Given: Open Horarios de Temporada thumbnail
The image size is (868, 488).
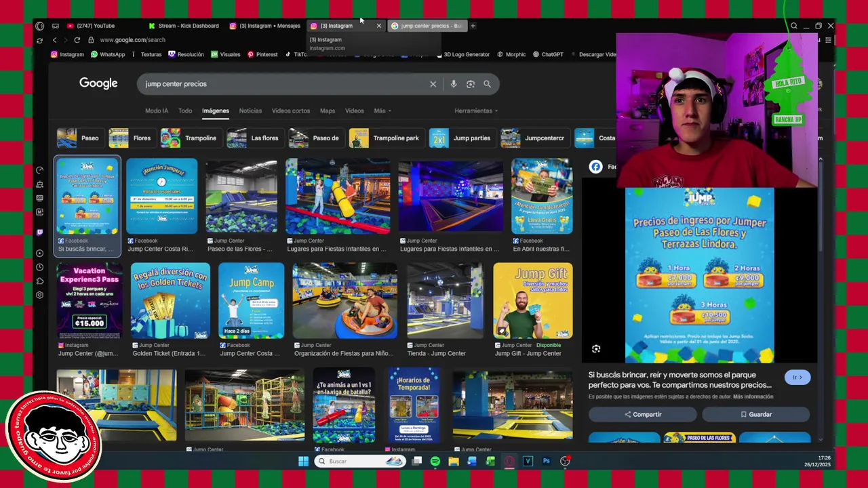Looking at the screenshot, I should click(x=414, y=406).
